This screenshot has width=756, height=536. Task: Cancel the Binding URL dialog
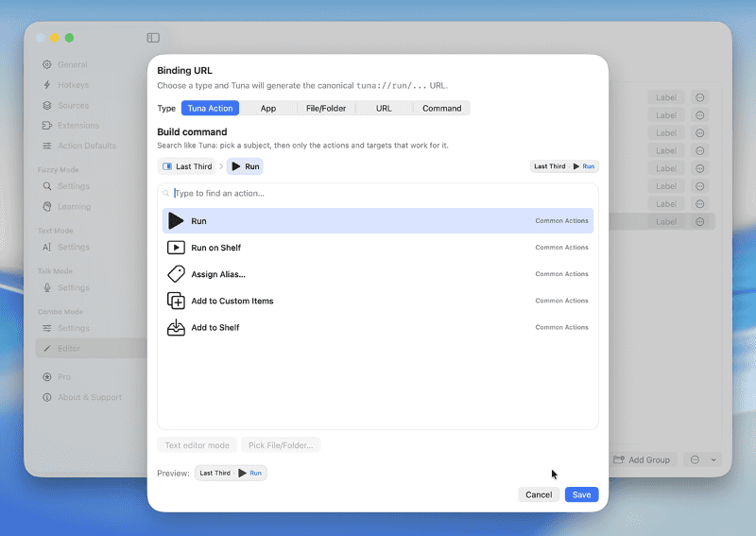539,494
